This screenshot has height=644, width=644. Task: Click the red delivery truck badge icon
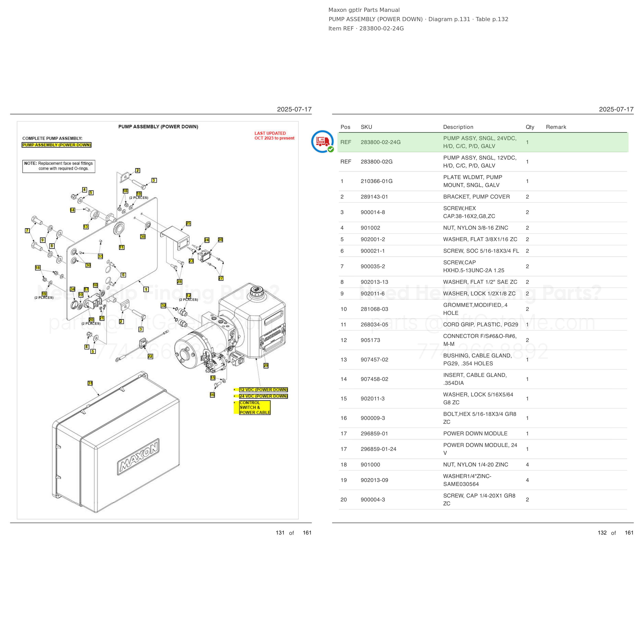pyautogui.click(x=322, y=142)
